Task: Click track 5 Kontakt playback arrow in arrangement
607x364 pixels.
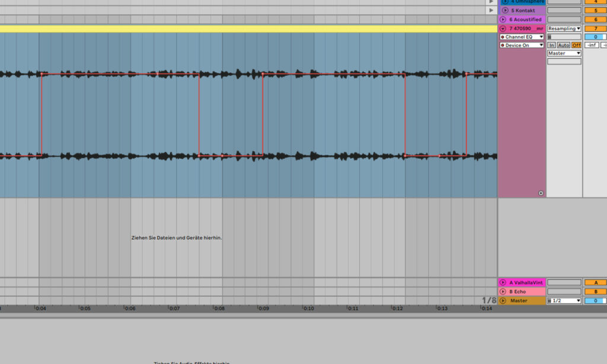Action: pos(491,11)
